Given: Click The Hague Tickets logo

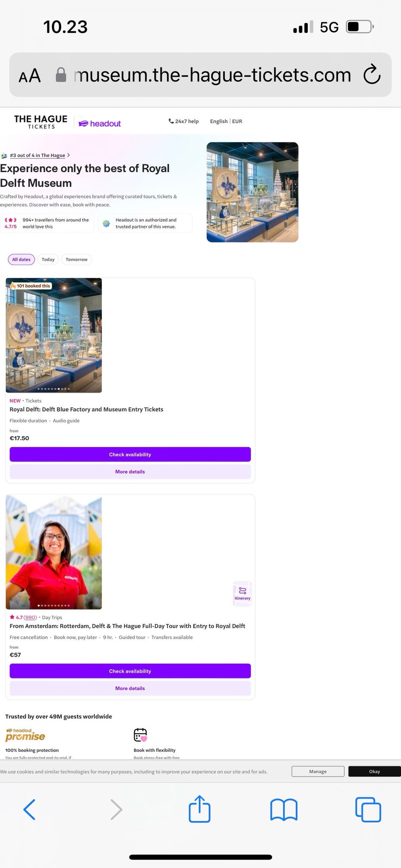Looking at the screenshot, I should (41, 122).
